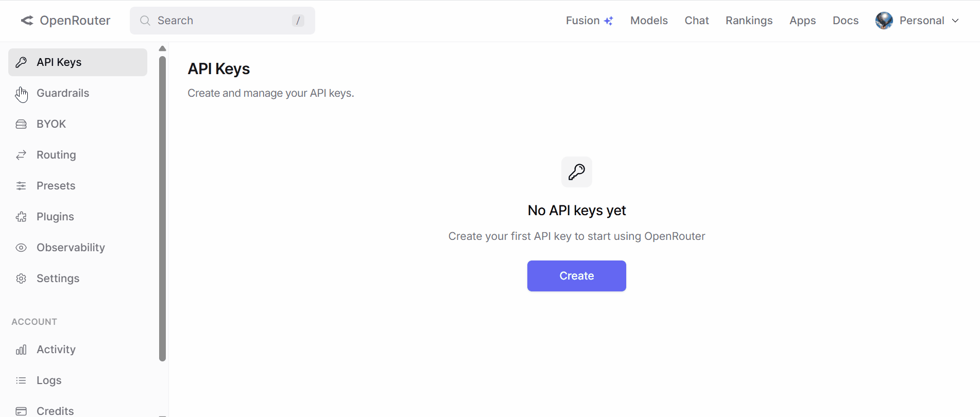
Task: Click the sidebar scroll up arrow
Action: [x=162, y=48]
